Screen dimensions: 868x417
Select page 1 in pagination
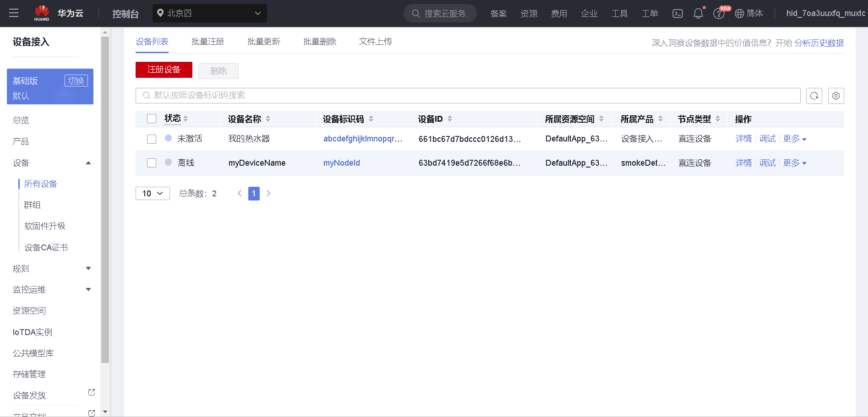[254, 193]
